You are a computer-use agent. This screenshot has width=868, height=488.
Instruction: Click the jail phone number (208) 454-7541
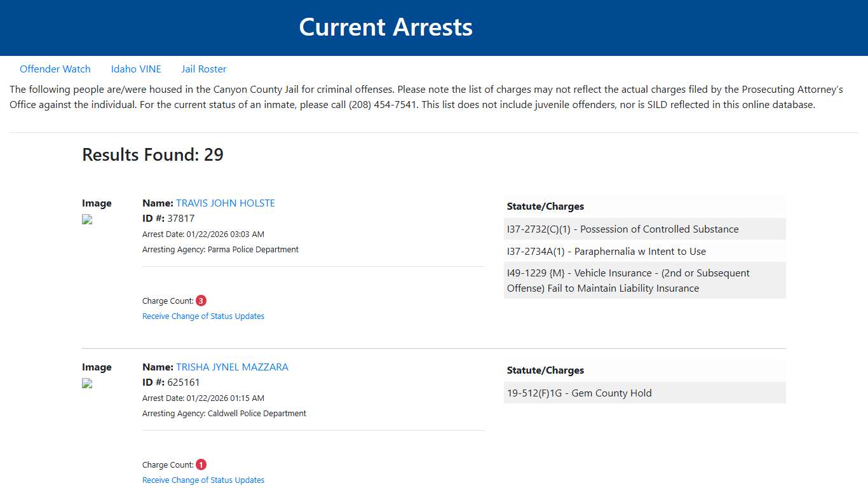click(x=382, y=104)
